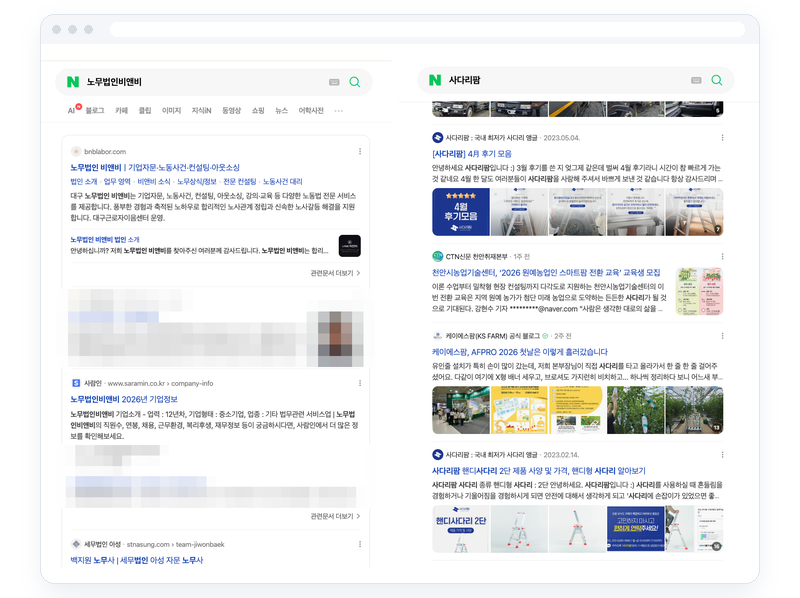The height and width of the screenshot is (598, 800).
Task: Open the 노무상식/정보 sublink
Action: [x=197, y=182]
